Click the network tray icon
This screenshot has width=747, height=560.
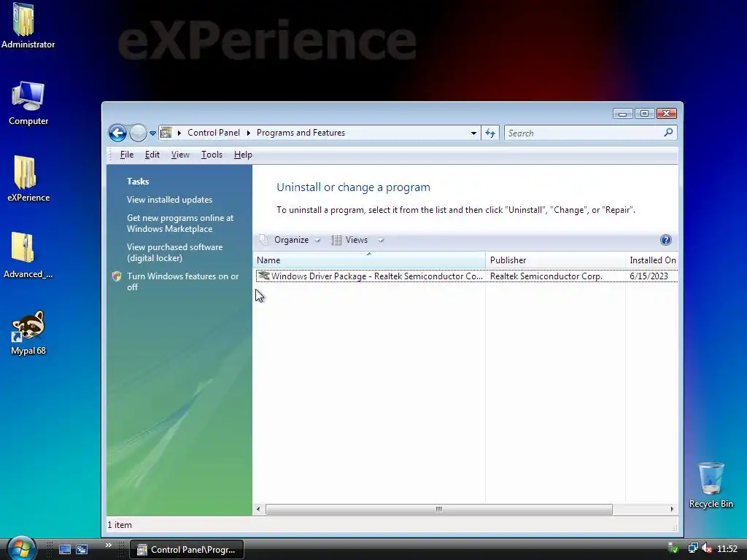(693, 548)
